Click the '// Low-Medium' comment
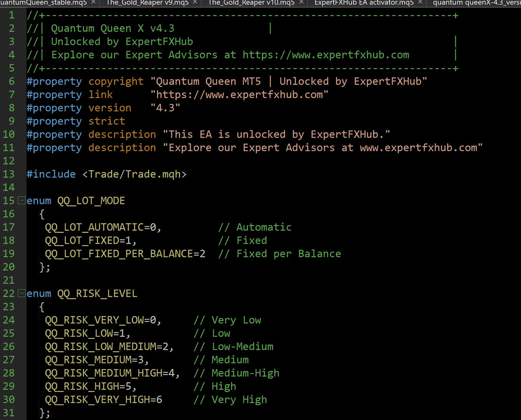 coord(234,347)
